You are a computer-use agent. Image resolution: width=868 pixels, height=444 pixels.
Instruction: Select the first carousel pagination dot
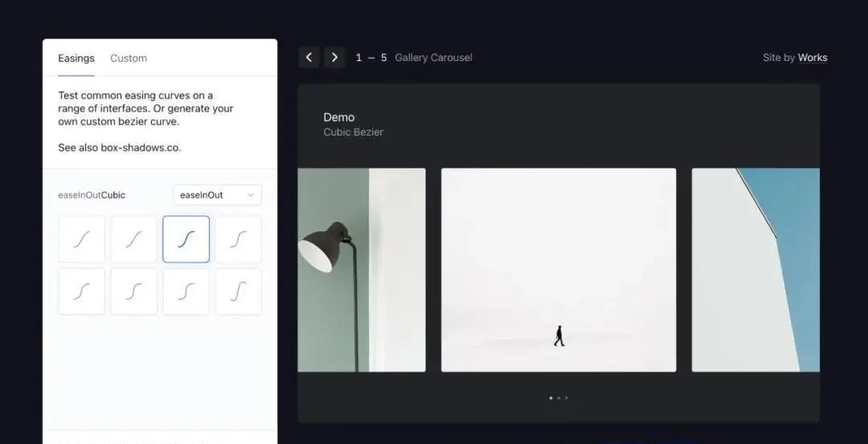[551, 398]
